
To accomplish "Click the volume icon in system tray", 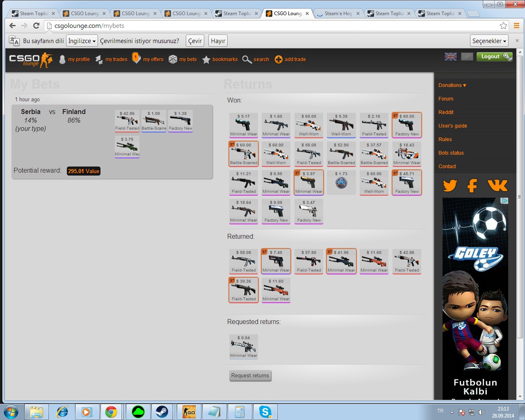I will pyautogui.click(x=482, y=412).
